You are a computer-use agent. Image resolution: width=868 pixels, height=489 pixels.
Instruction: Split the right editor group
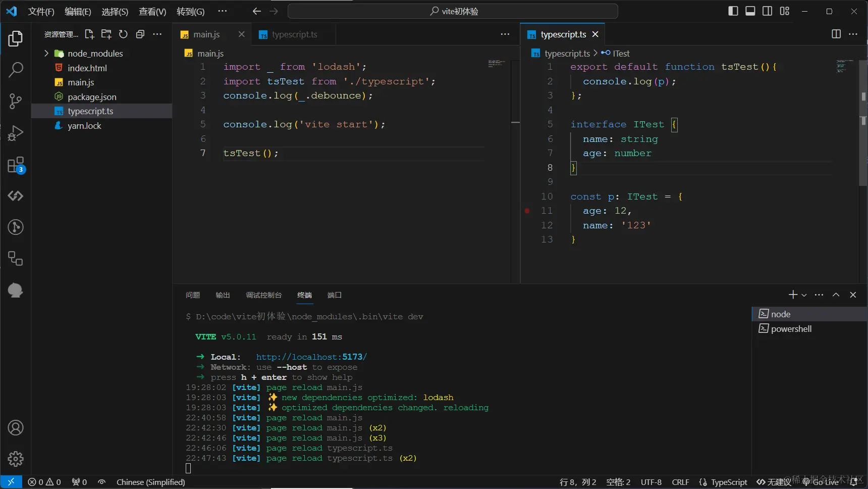(x=836, y=34)
